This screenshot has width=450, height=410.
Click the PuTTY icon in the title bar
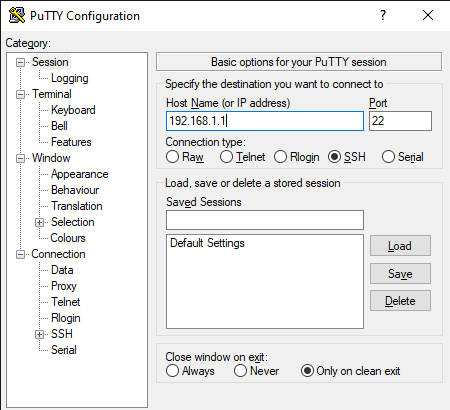click(17, 15)
